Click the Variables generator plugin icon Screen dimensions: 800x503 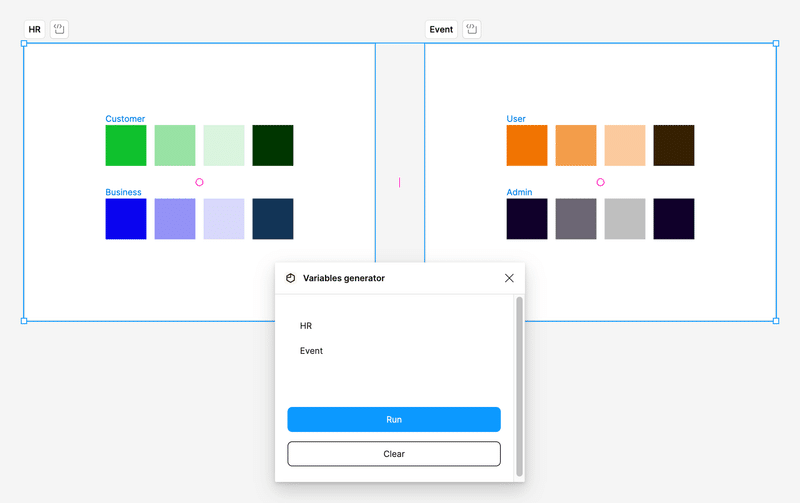coord(291,278)
